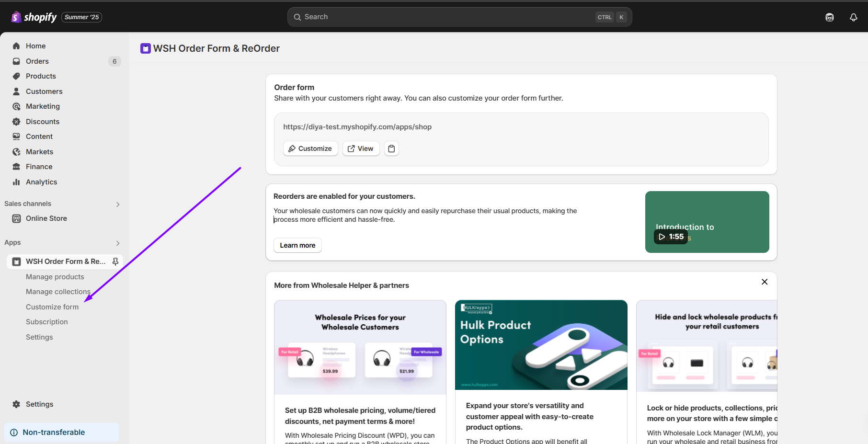
Task: Click the Orders inbox icon
Action: pyautogui.click(x=16, y=61)
